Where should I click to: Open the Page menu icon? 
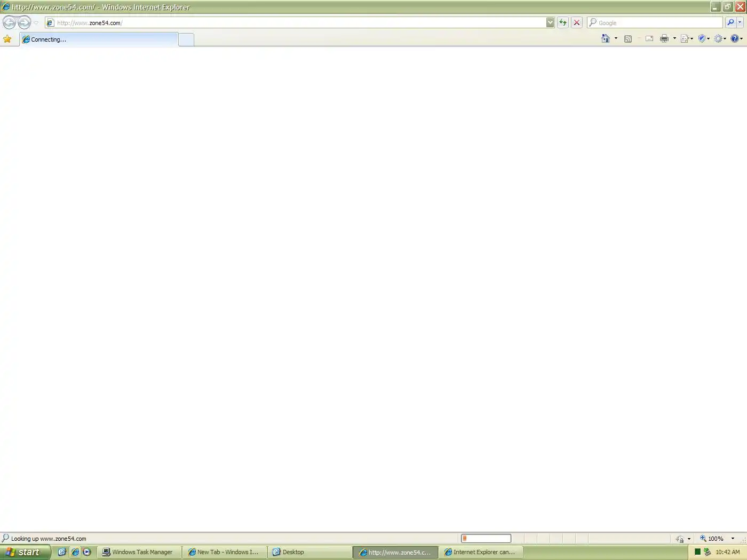coord(687,38)
